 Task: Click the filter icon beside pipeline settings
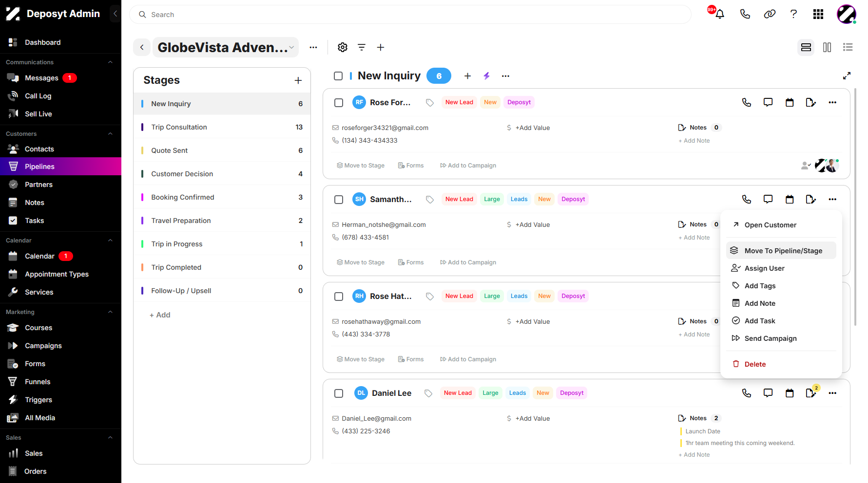362,47
